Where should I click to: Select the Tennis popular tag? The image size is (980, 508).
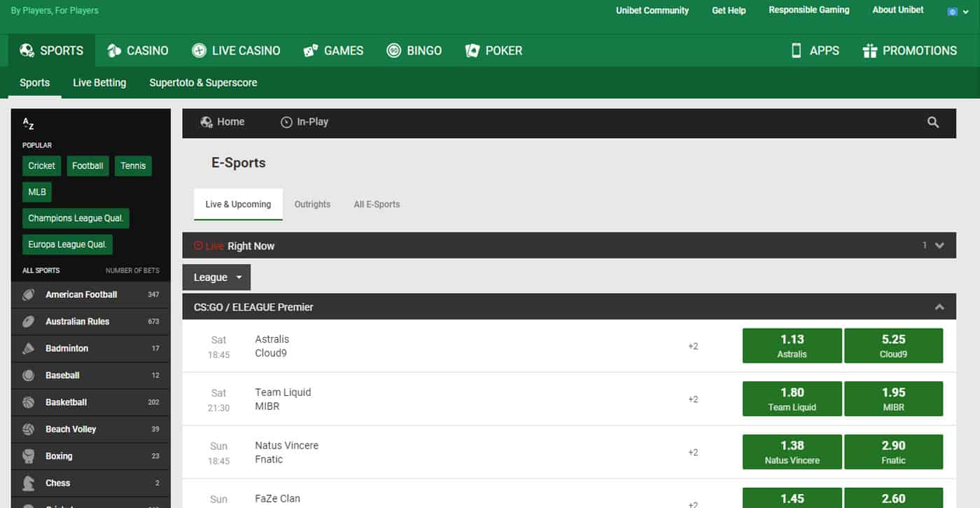pos(133,166)
